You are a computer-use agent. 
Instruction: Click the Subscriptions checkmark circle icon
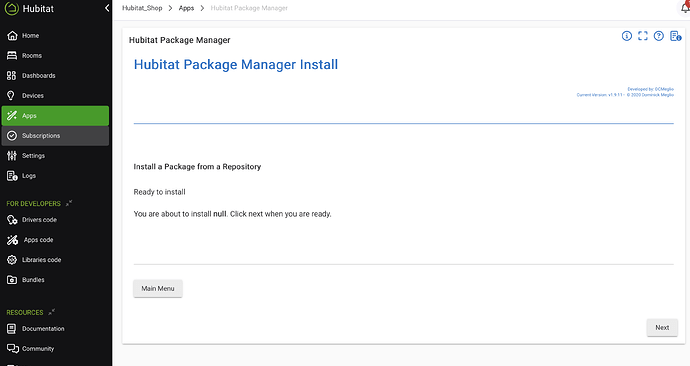(x=12, y=135)
